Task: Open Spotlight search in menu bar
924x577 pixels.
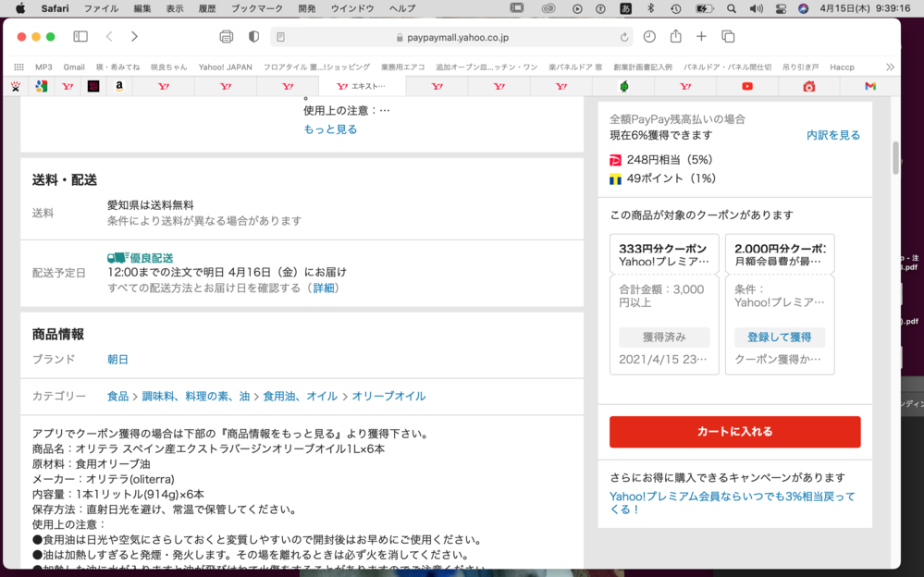Action: pyautogui.click(x=732, y=8)
